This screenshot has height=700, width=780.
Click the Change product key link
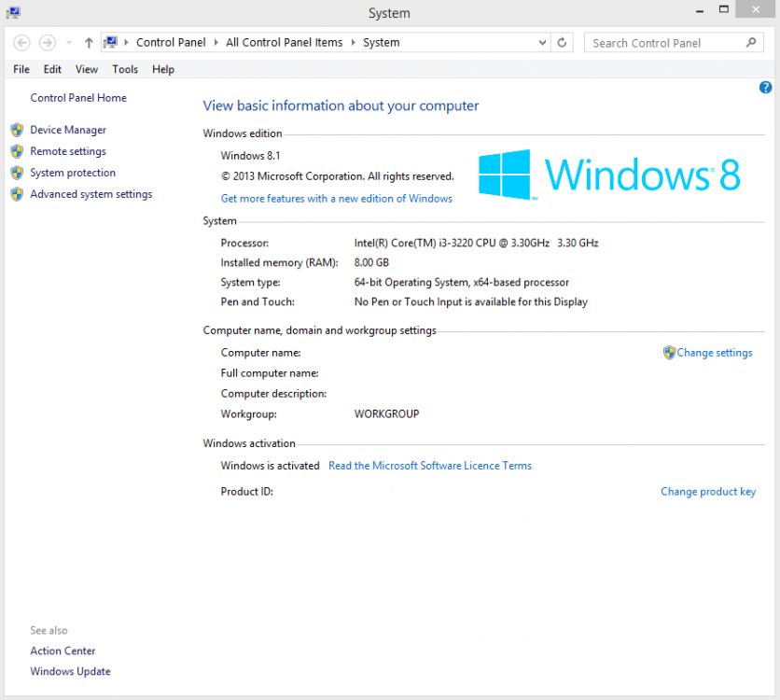(x=708, y=492)
